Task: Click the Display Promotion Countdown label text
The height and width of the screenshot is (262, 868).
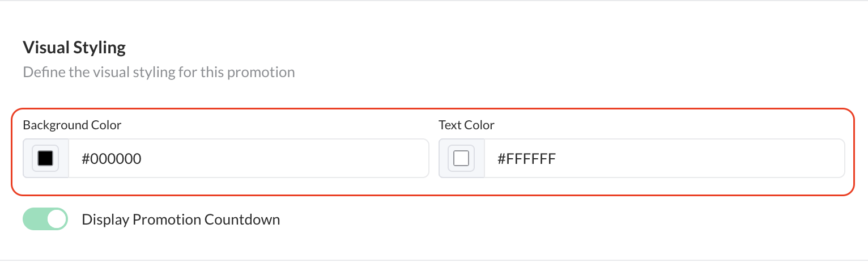Action: tap(181, 219)
